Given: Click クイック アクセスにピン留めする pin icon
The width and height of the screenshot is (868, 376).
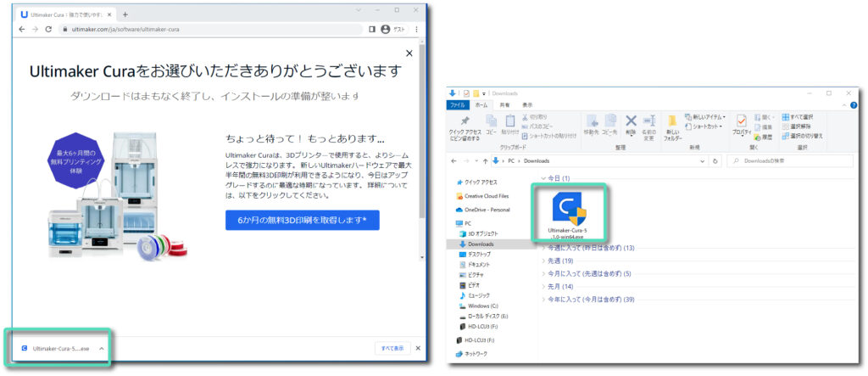Looking at the screenshot, I should pos(465,127).
